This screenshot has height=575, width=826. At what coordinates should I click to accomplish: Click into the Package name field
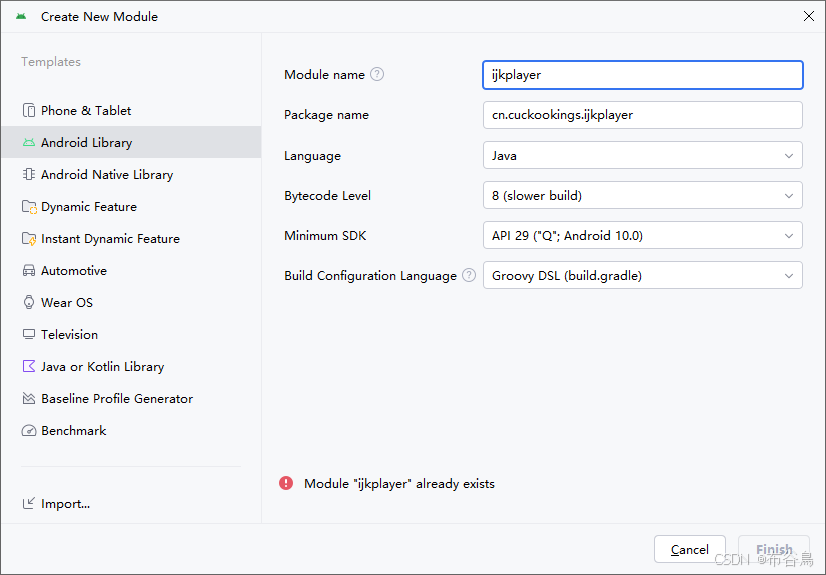point(643,115)
